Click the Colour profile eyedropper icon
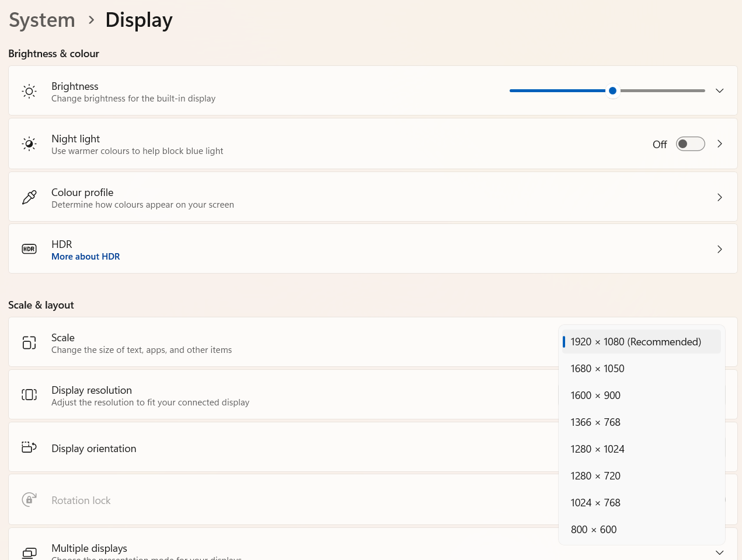 [29, 198]
